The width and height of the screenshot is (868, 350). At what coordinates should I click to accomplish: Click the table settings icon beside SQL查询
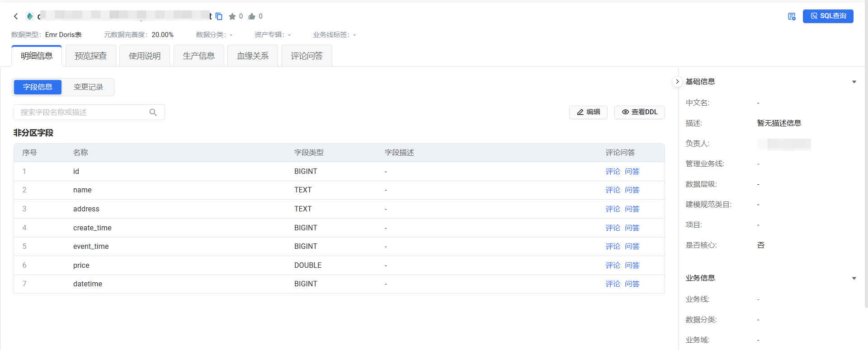(x=792, y=16)
